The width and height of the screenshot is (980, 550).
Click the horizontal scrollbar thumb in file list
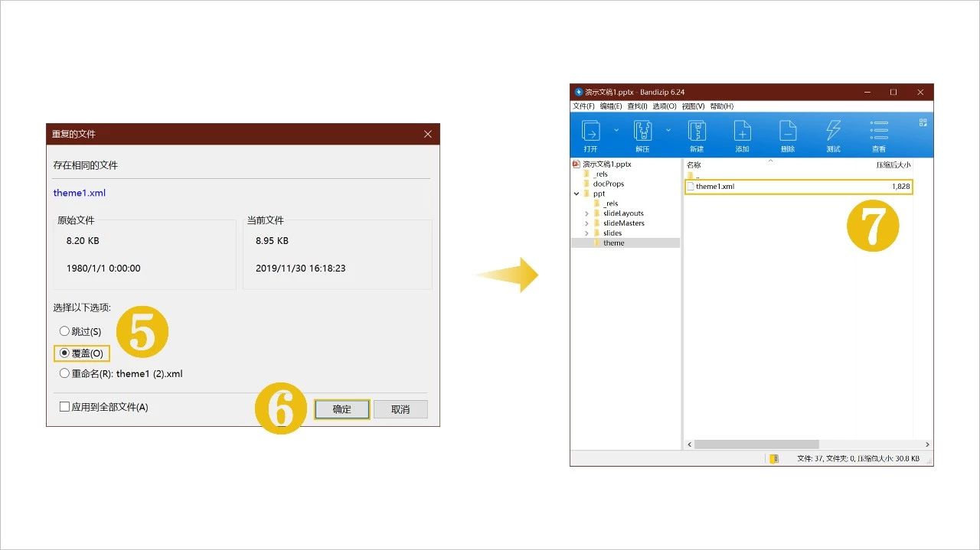tap(756, 444)
